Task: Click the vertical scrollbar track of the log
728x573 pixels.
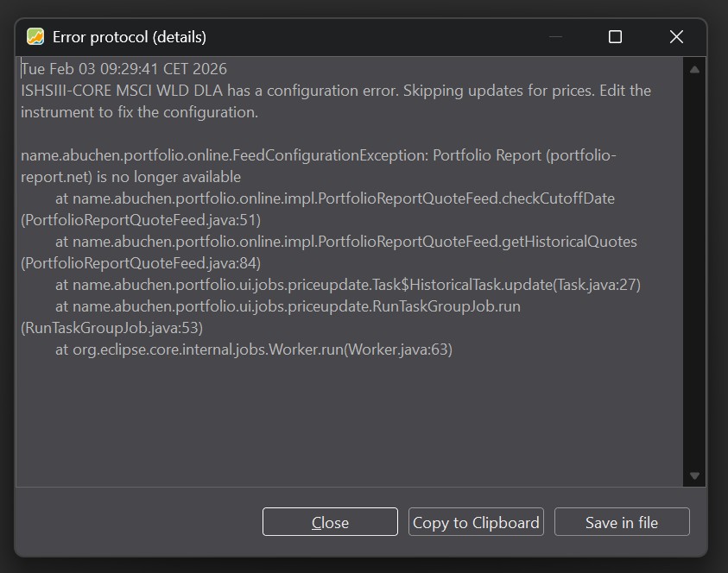Action: pyautogui.click(x=694, y=272)
